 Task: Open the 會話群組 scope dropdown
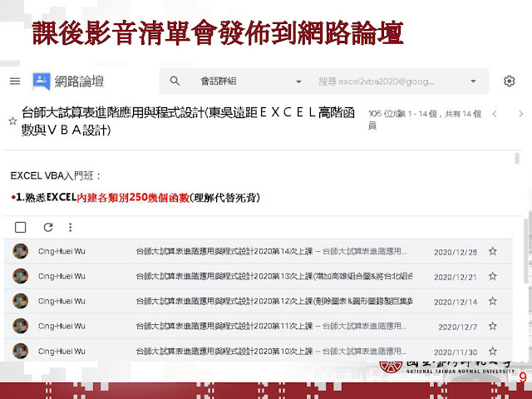tap(250, 81)
